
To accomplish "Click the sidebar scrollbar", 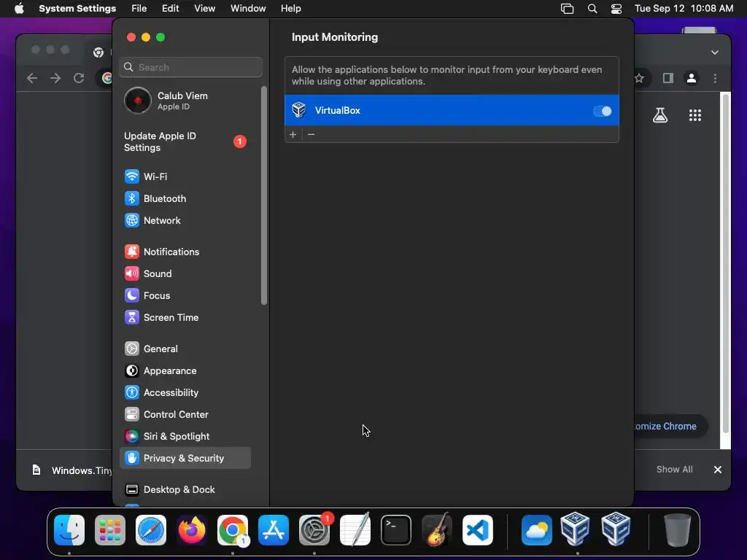I will tap(264, 195).
